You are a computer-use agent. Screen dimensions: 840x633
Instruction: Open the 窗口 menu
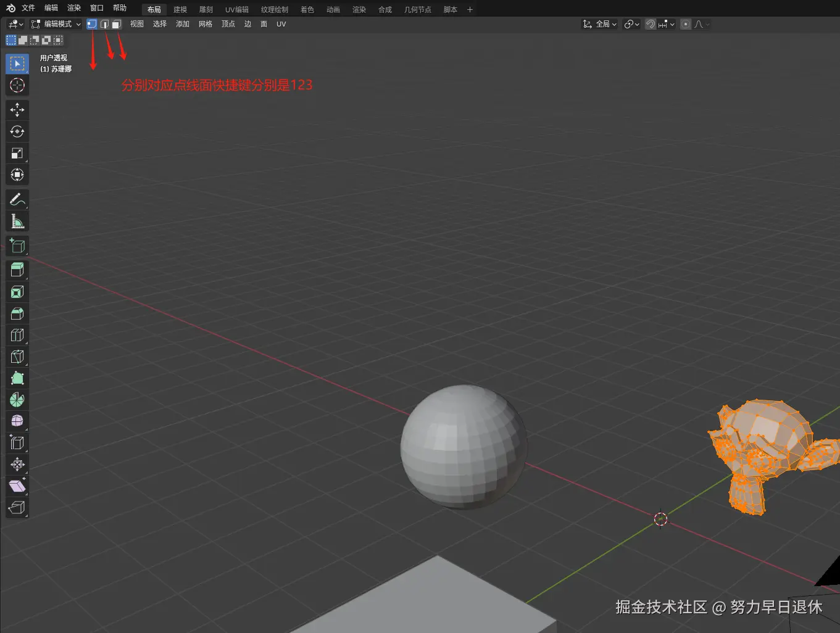[x=97, y=8]
